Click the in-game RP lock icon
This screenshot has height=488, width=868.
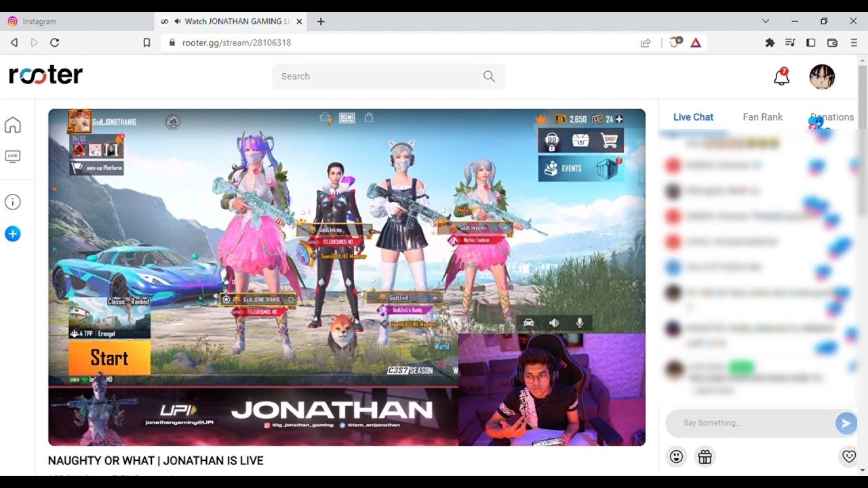tap(552, 141)
